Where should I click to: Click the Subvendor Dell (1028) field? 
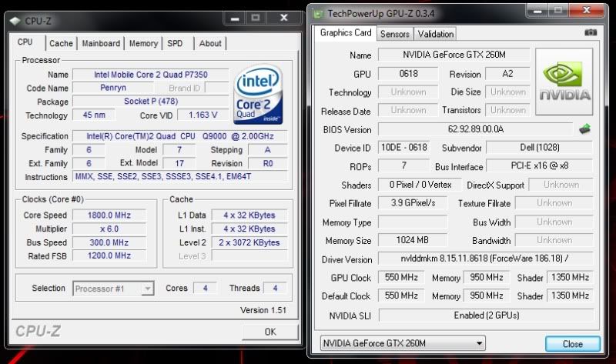click(540, 148)
